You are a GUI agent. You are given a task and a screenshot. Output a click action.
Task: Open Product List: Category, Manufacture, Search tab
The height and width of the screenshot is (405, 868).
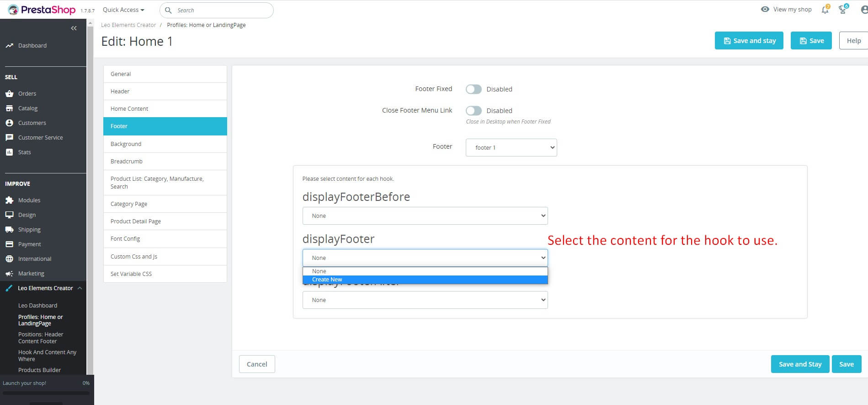tap(165, 183)
